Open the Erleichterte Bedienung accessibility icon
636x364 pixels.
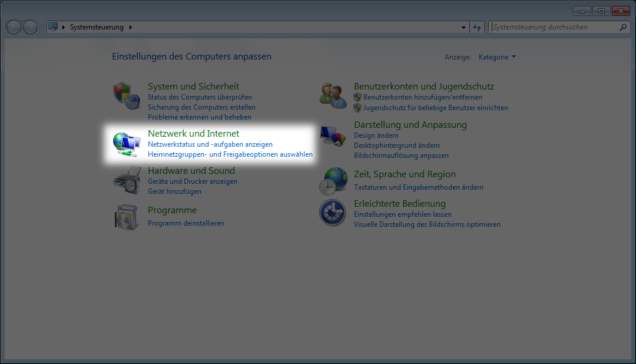click(x=332, y=213)
